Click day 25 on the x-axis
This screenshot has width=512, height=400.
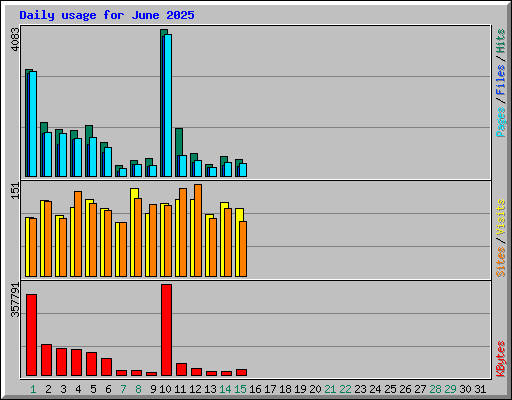390,389
